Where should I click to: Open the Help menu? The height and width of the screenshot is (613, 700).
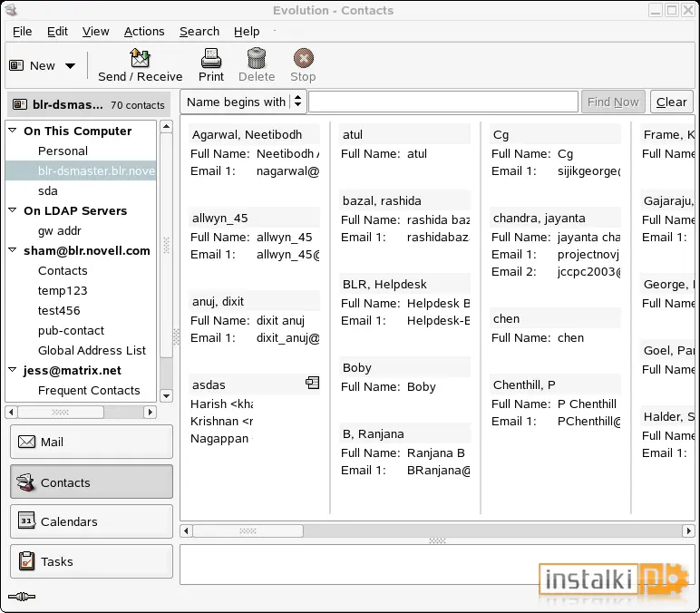[x=247, y=31]
